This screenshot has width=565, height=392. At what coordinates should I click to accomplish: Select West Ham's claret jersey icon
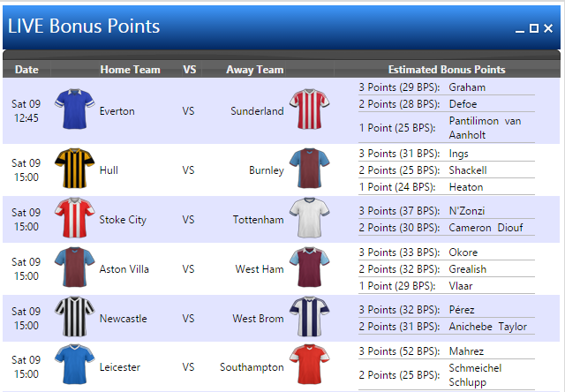click(x=310, y=267)
